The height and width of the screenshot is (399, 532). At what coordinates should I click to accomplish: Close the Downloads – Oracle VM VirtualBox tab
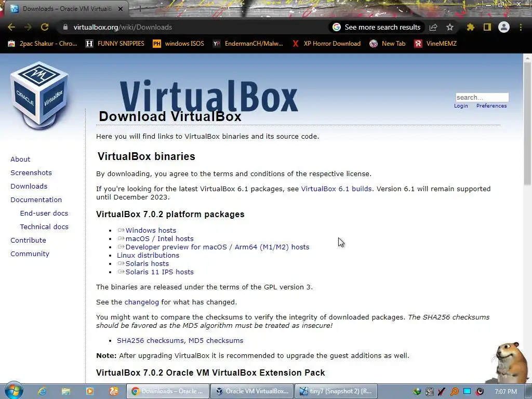point(121,9)
